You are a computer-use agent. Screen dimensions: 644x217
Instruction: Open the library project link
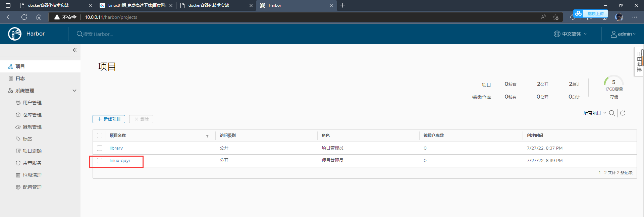(x=116, y=148)
